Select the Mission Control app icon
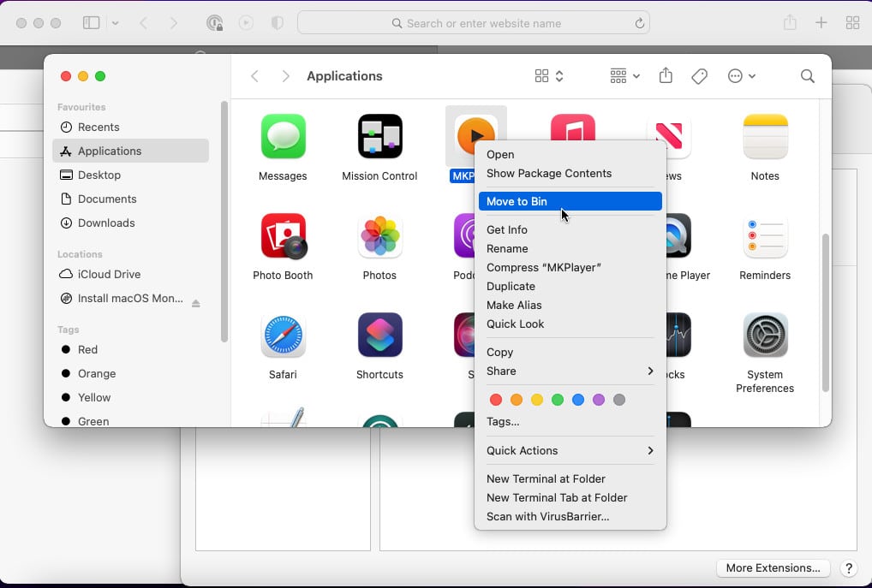Image resolution: width=872 pixels, height=588 pixels. tap(379, 136)
